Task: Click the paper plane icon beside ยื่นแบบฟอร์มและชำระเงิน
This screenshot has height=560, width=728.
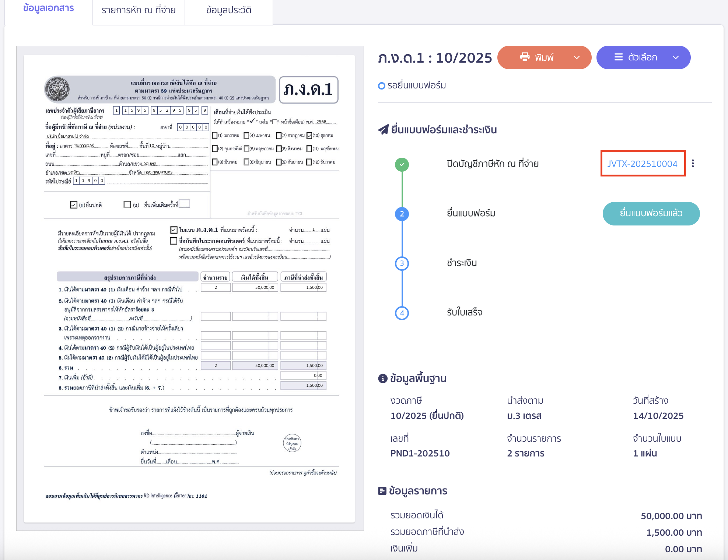Action: tap(383, 129)
